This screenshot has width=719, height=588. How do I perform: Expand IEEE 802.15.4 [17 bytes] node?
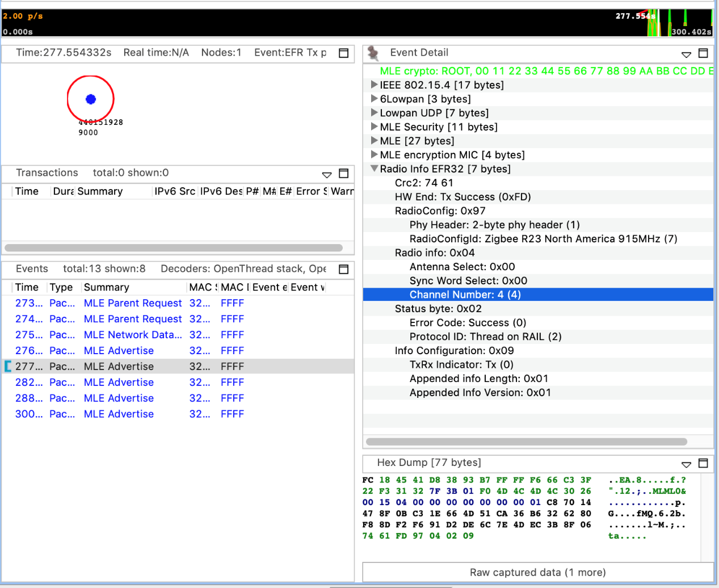pyautogui.click(x=374, y=85)
